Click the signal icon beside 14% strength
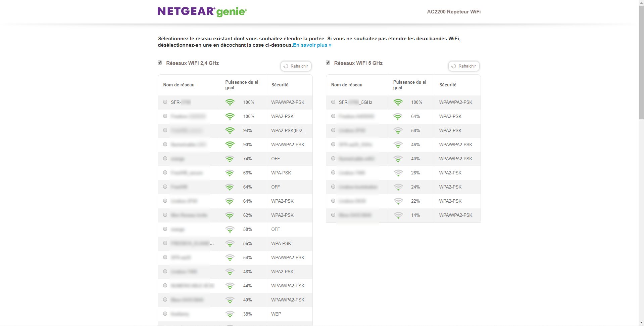 pos(398,215)
